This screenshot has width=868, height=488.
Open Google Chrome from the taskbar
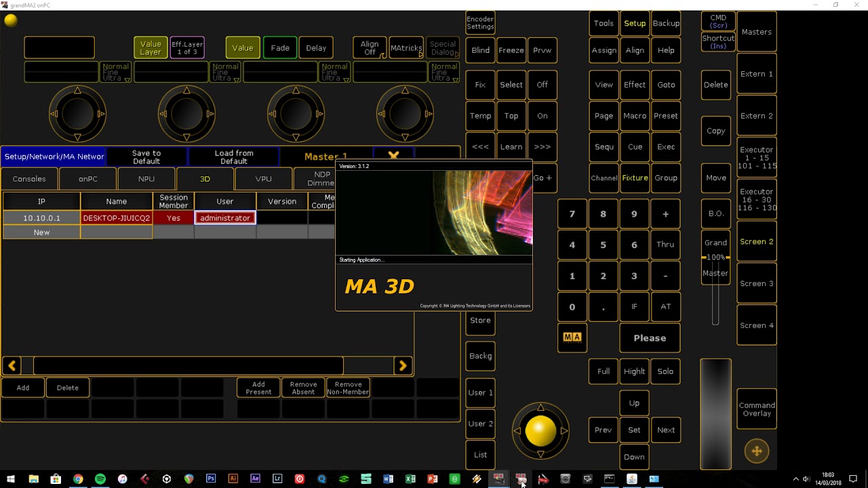pyautogui.click(x=78, y=479)
